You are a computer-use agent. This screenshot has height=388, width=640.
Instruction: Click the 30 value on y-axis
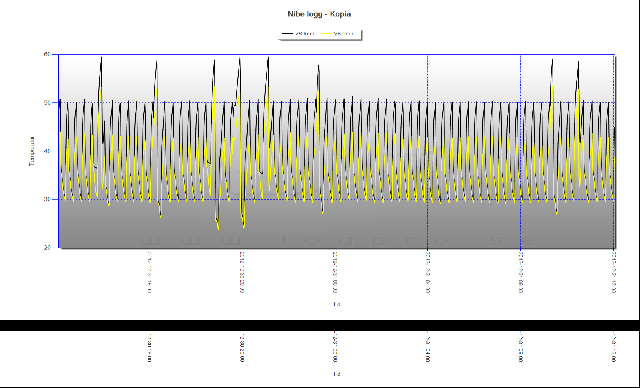click(47, 200)
